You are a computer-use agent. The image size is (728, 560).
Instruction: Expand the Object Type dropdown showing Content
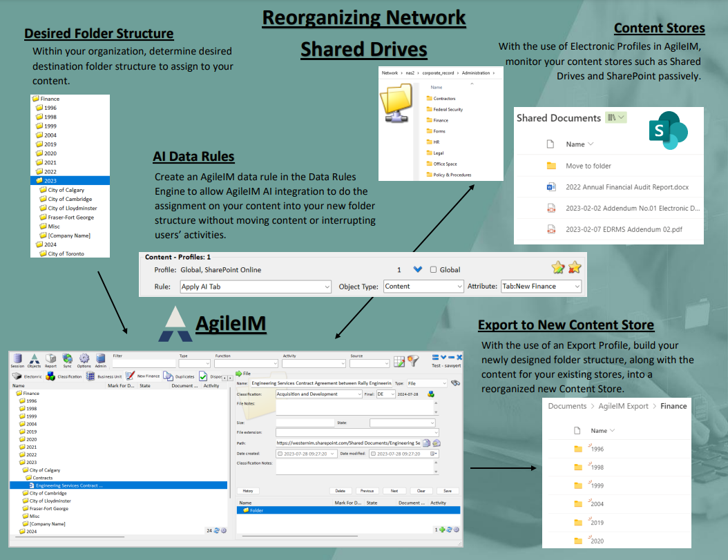[x=423, y=287]
